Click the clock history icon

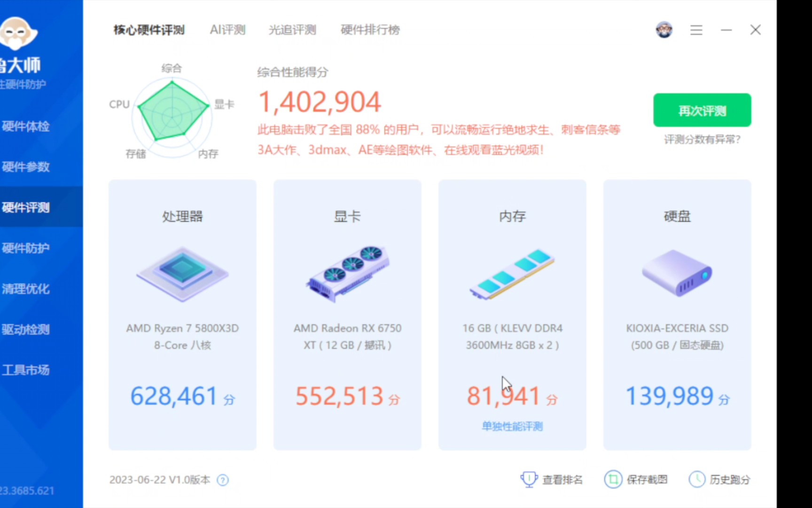[x=697, y=479]
